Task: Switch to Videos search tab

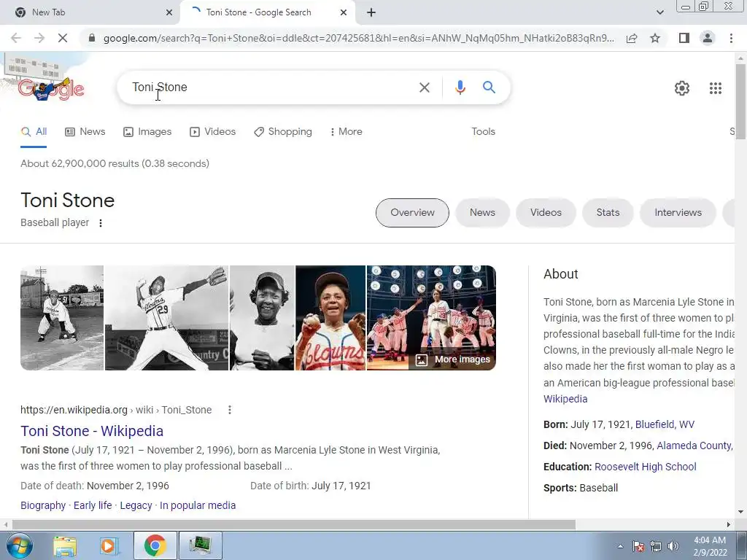Action: (x=212, y=132)
